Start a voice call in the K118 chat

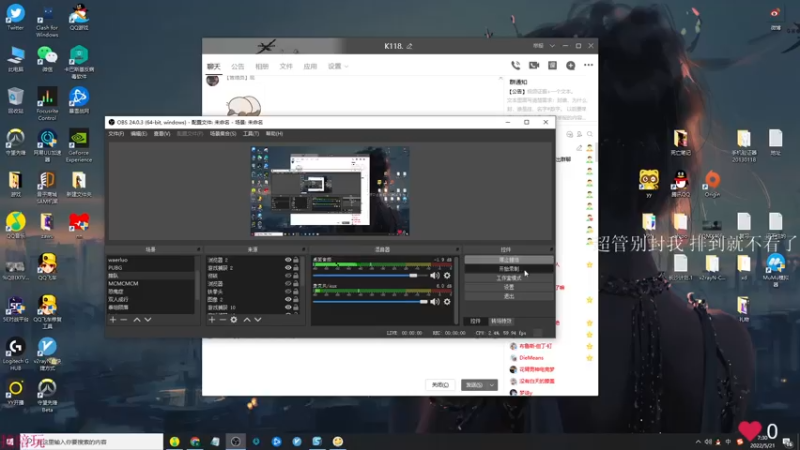(516, 65)
